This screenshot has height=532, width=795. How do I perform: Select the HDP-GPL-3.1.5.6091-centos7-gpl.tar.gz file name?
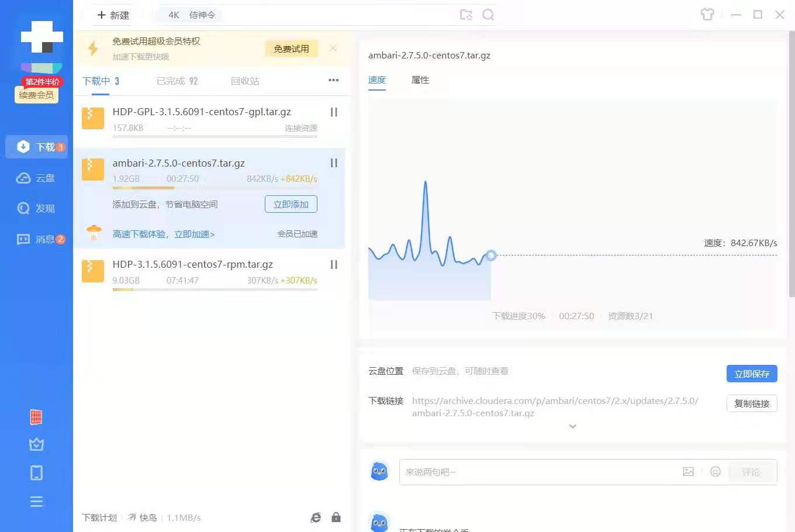click(202, 112)
